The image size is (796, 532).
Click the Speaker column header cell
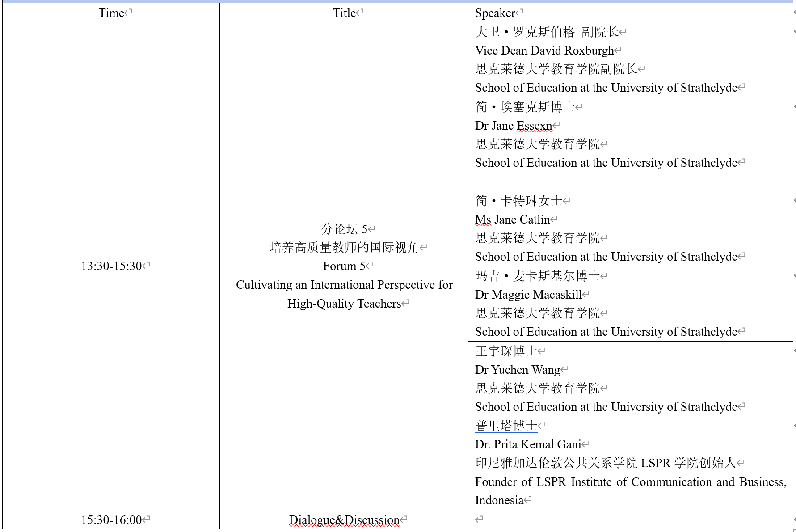tap(495, 13)
